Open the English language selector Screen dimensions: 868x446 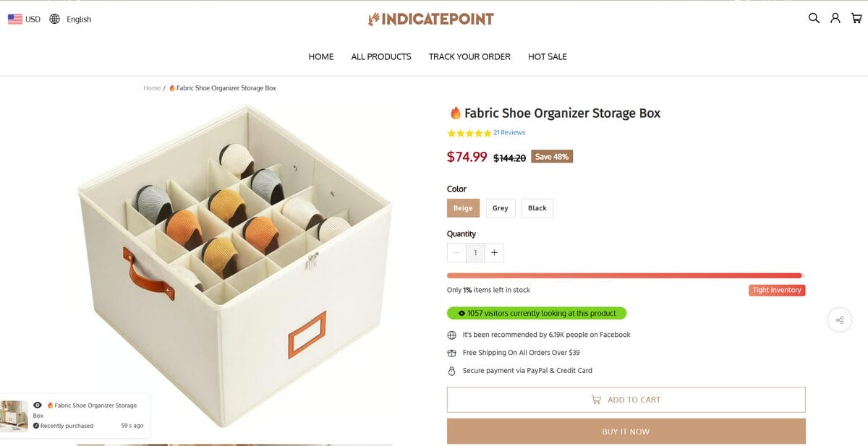click(78, 19)
